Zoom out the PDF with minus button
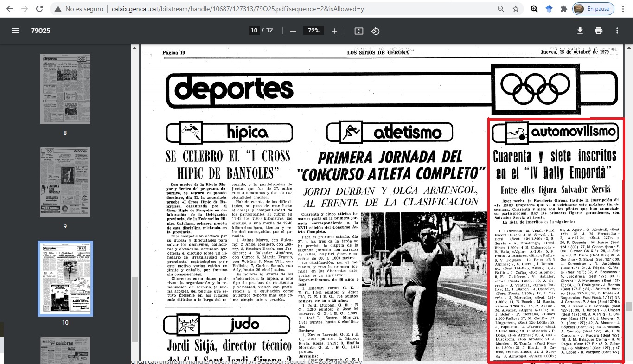Image resolution: width=633 pixels, height=364 pixels. tap(293, 31)
